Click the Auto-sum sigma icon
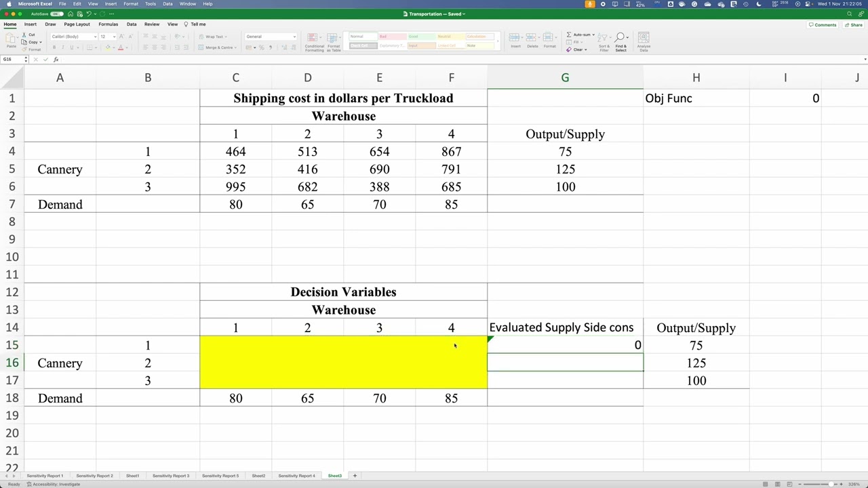The height and width of the screenshot is (488, 868). tap(570, 35)
